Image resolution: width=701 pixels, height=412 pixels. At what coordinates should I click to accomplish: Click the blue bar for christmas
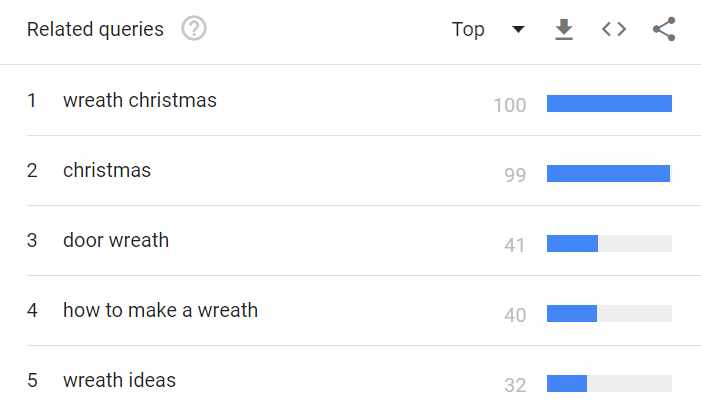pos(608,173)
